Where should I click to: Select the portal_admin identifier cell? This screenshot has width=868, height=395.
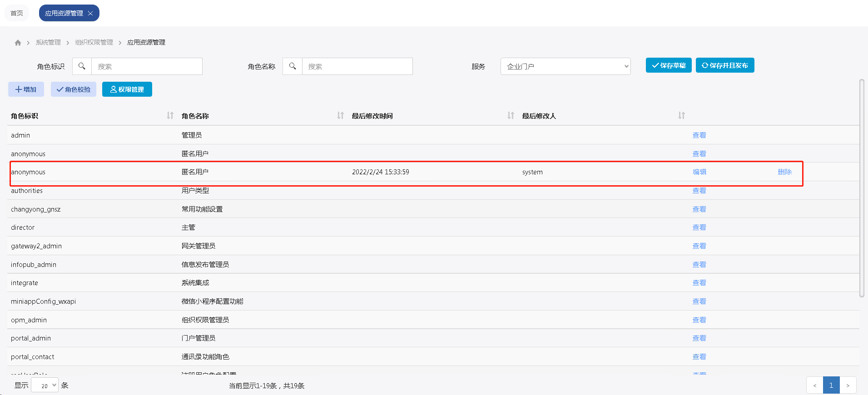(x=31, y=338)
